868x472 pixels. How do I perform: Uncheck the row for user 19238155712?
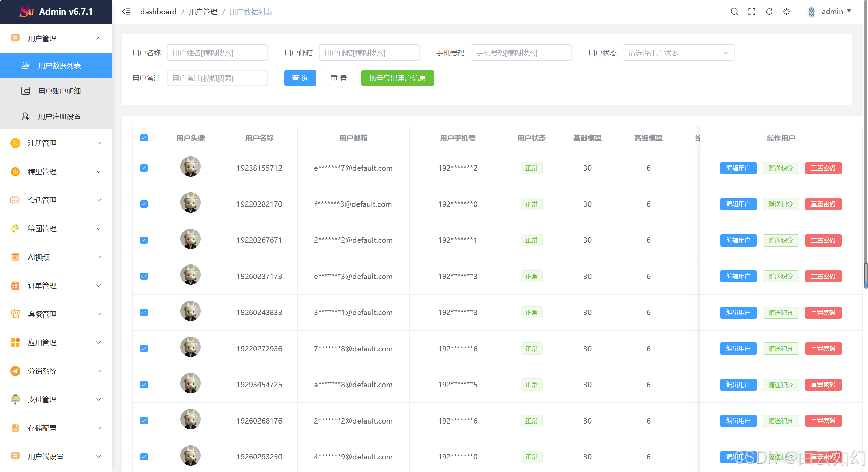tap(144, 168)
